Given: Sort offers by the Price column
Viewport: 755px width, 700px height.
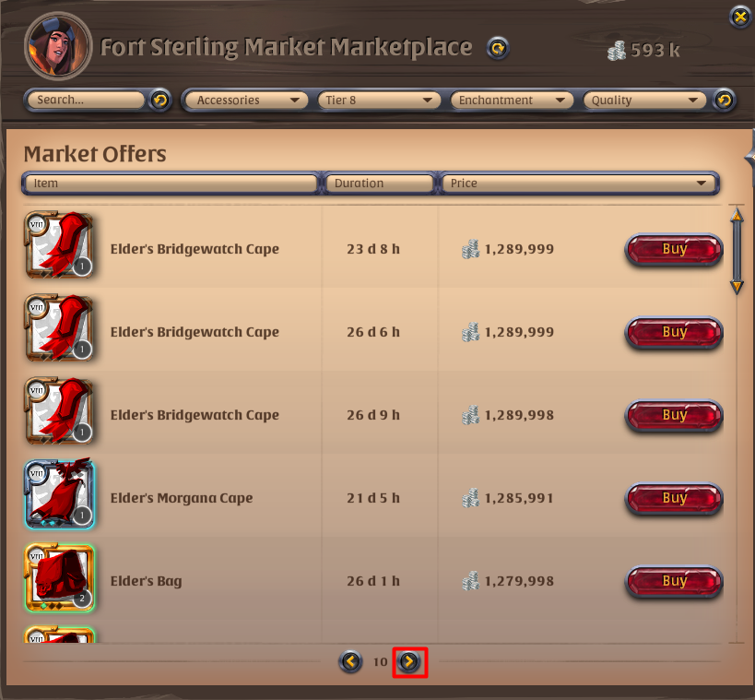Looking at the screenshot, I should (x=580, y=184).
